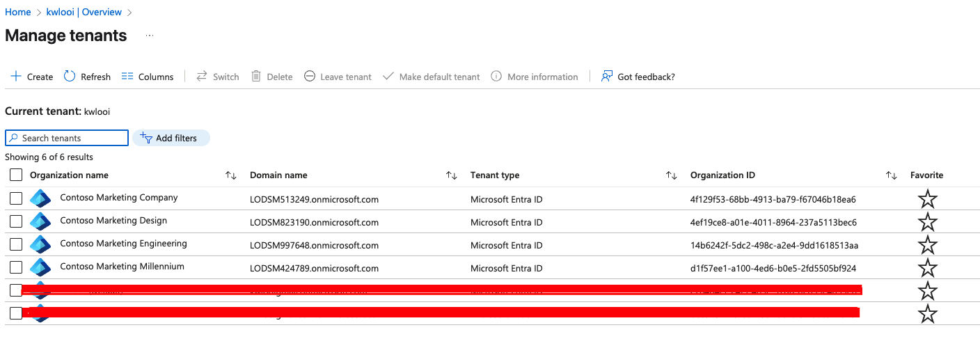Click the Create plus icon
The image size is (980, 339).
16,77
